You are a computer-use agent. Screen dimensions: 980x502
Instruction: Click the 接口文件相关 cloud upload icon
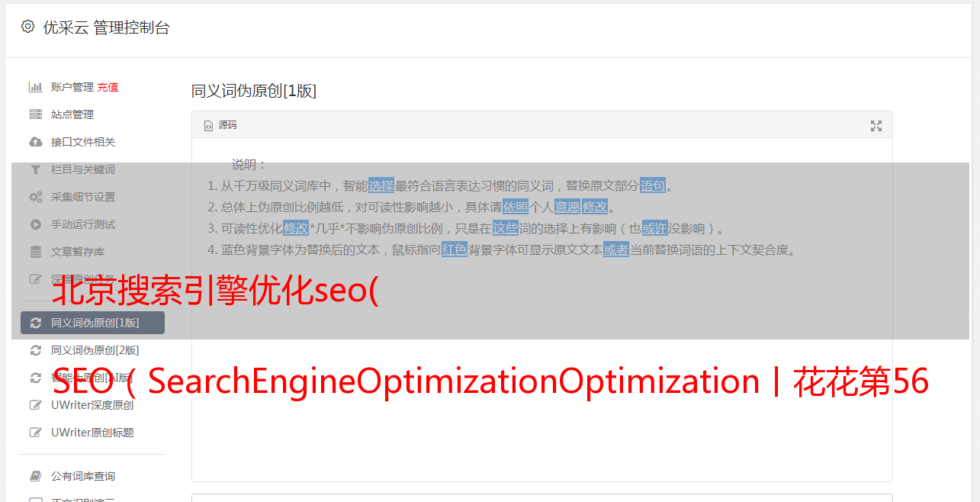coord(35,142)
